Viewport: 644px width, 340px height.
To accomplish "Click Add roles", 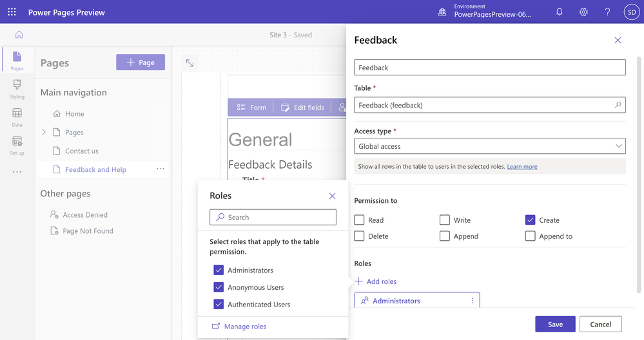I will [375, 281].
